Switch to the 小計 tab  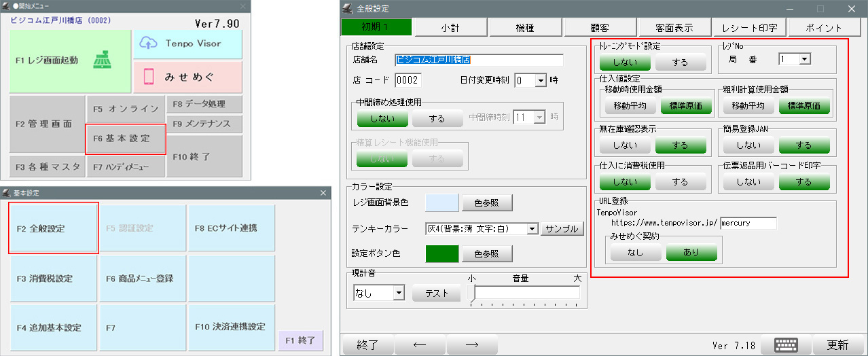pyautogui.click(x=450, y=28)
